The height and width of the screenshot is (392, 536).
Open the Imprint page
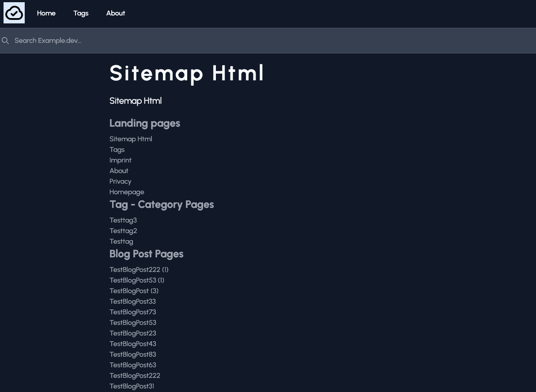pyautogui.click(x=120, y=160)
